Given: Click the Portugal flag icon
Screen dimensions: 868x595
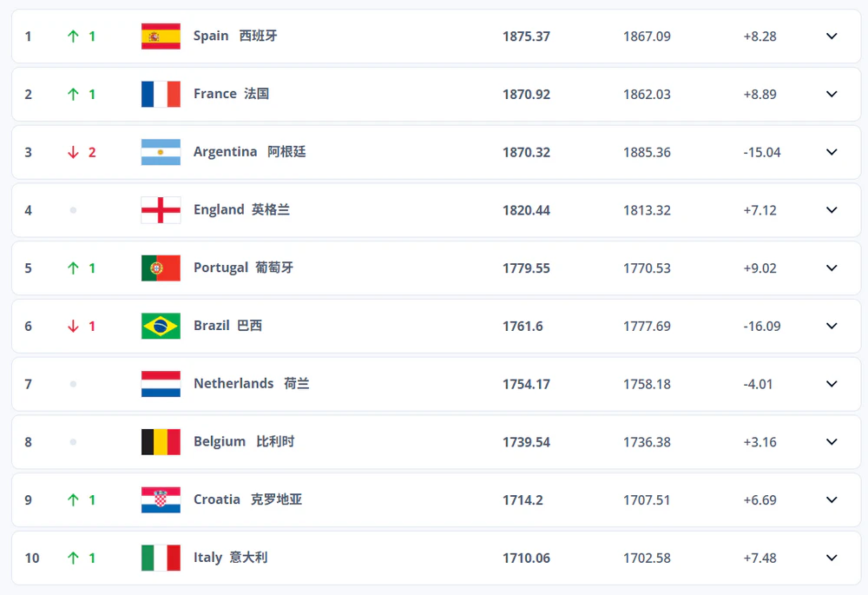Looking at the screenshot, I should (x=161, y=268).
